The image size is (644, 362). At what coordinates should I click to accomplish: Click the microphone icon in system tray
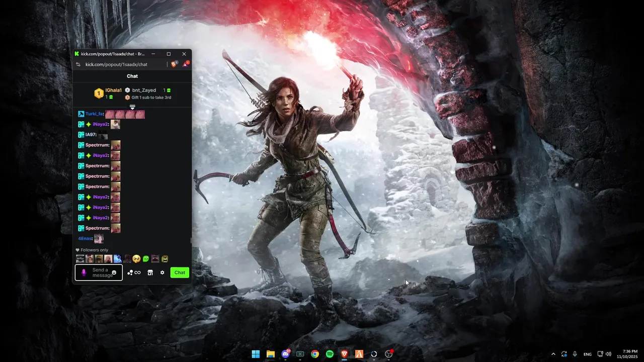click(x=575, y=354)
